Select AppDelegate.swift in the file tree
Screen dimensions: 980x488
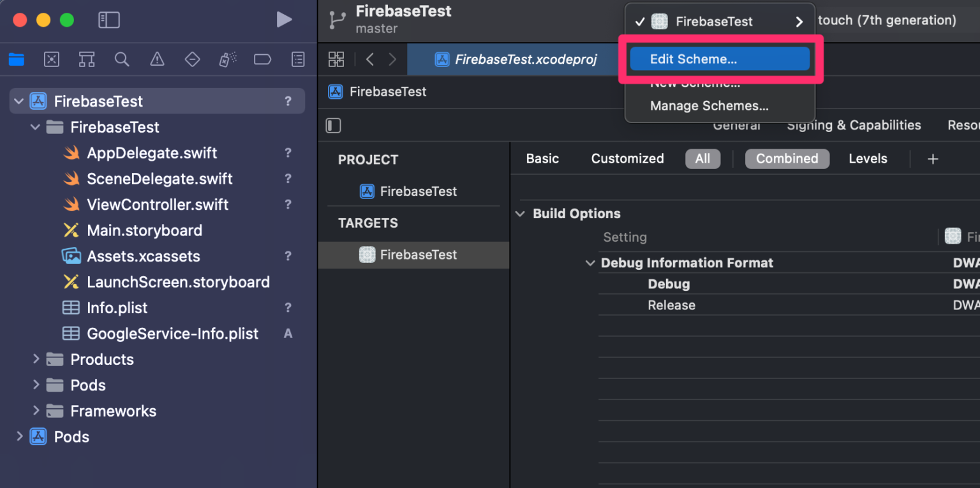pyautogui.click(x=152, y=153)
